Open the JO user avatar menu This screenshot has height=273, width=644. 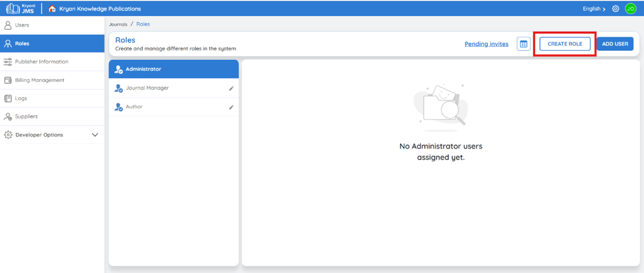pos(630,9)
